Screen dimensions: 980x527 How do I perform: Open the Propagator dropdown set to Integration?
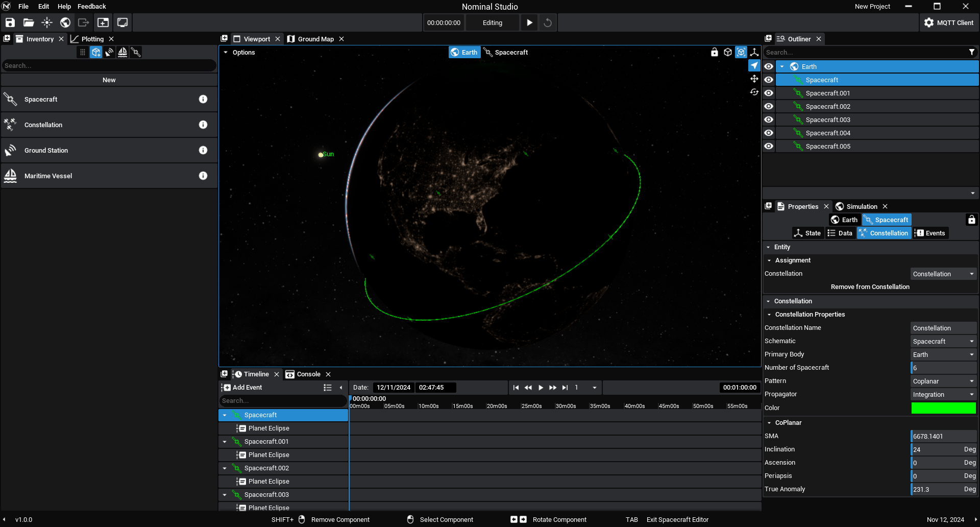click(x=943, y=394)
